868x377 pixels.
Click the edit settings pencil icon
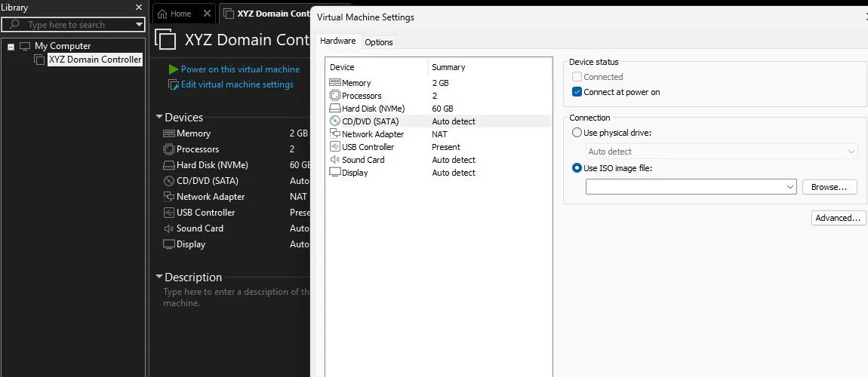[x=174, y=84]
